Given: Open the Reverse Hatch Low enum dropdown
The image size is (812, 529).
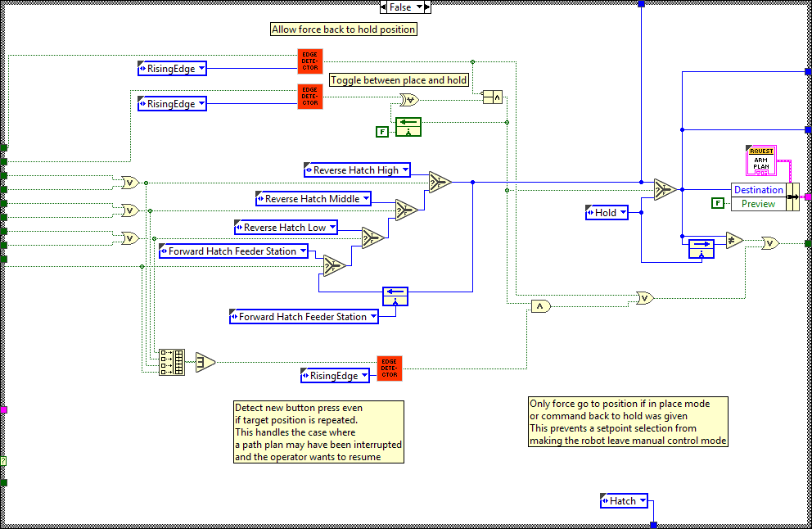Looking at the screenshot, I should [332, 228].
